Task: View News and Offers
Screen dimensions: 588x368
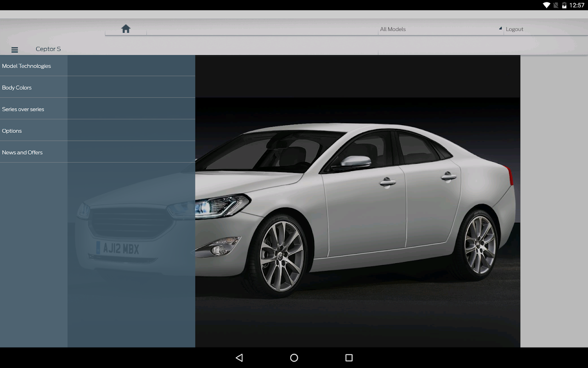Action: click(x=97, y=152)
